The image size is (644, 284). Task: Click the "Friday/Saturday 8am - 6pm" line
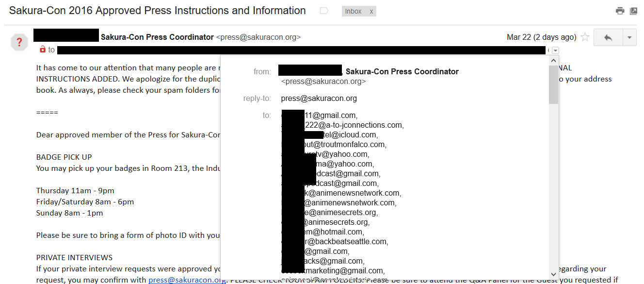(85, 201)
